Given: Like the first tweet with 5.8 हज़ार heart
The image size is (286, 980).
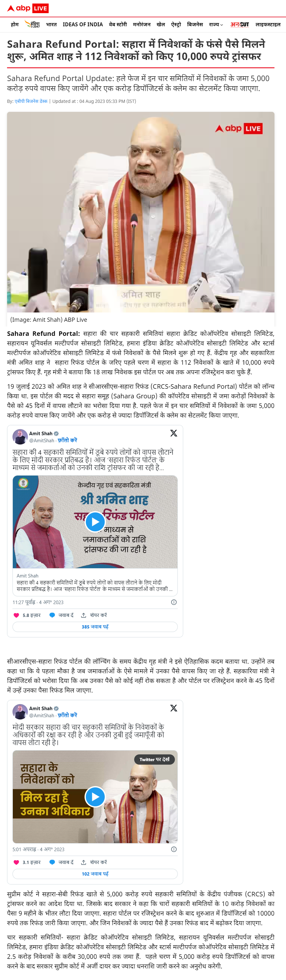Looking at the screenshot, I should [x=27, y=615].
